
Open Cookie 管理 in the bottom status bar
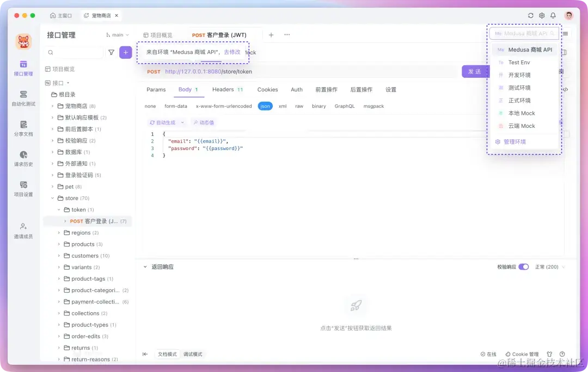pyautogui.click(x=522, y=354)
